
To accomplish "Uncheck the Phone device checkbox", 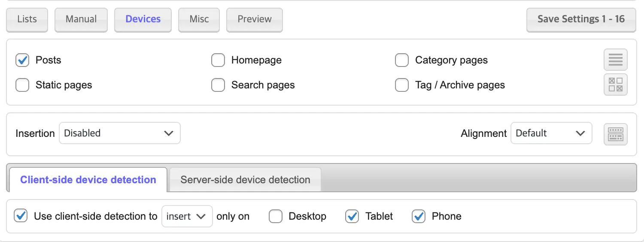I will (x=419, y=216).
